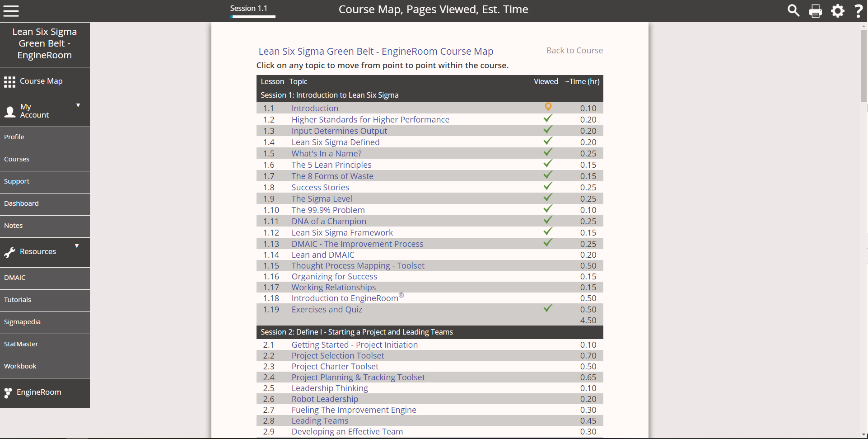Screen dimensions: 868x439
Task: Click the EngineRoom logo icon in sidebar
Action: 8,393
